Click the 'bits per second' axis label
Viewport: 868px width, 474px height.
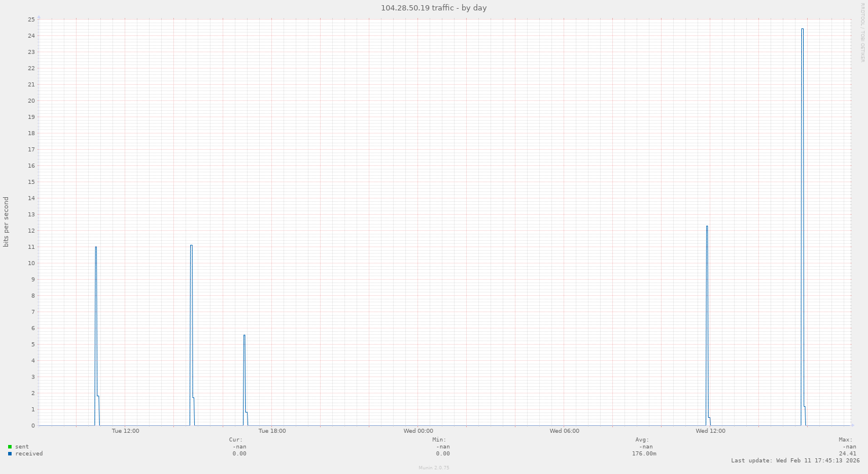[6, 222]
